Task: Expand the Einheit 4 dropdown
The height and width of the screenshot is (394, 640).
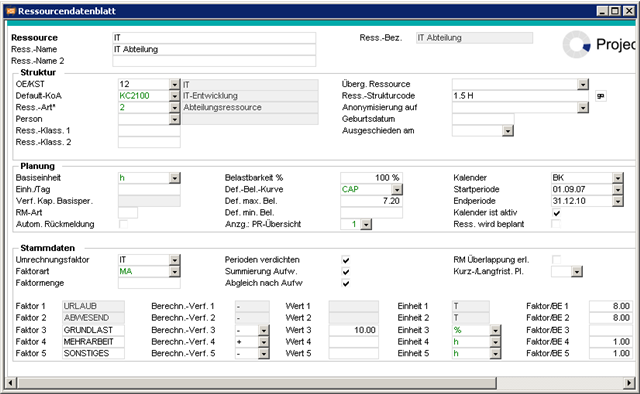Action: coord(496,342)
